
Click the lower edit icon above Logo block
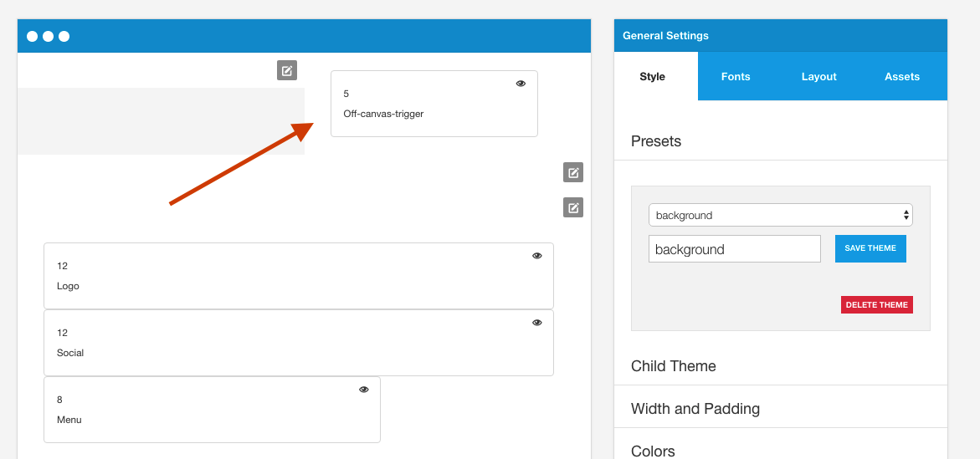pos(573,207)
